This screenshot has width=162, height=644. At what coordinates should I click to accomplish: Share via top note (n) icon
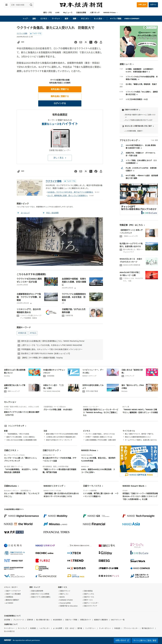point(86,42)
